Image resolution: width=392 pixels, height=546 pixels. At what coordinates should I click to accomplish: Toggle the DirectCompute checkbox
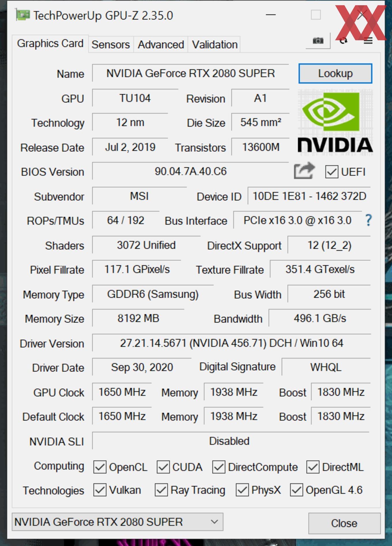219,467
